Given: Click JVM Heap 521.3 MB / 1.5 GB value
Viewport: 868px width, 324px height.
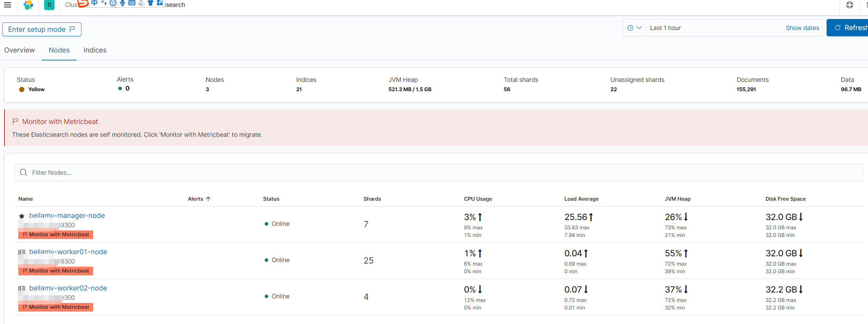Looking at the screenshot, I should pos(410,89).
